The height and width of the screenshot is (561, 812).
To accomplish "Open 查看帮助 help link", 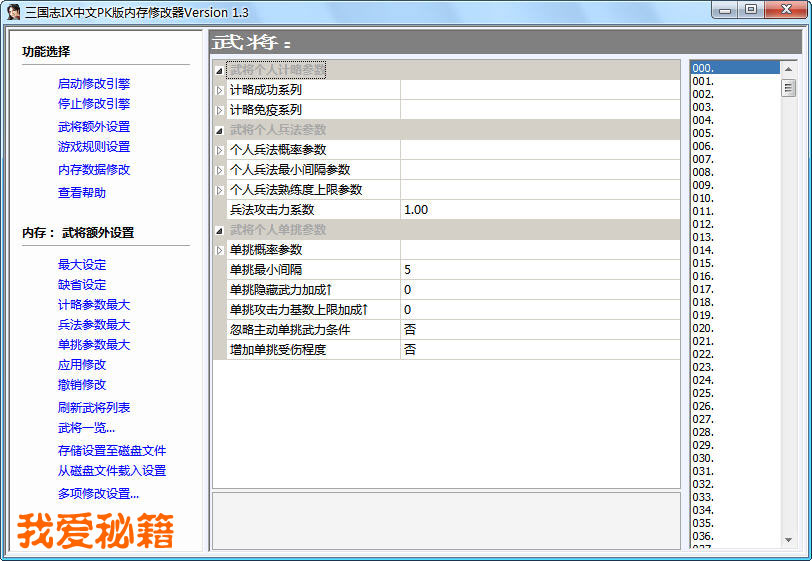I will pyautogui.click(x=82, y=193).
